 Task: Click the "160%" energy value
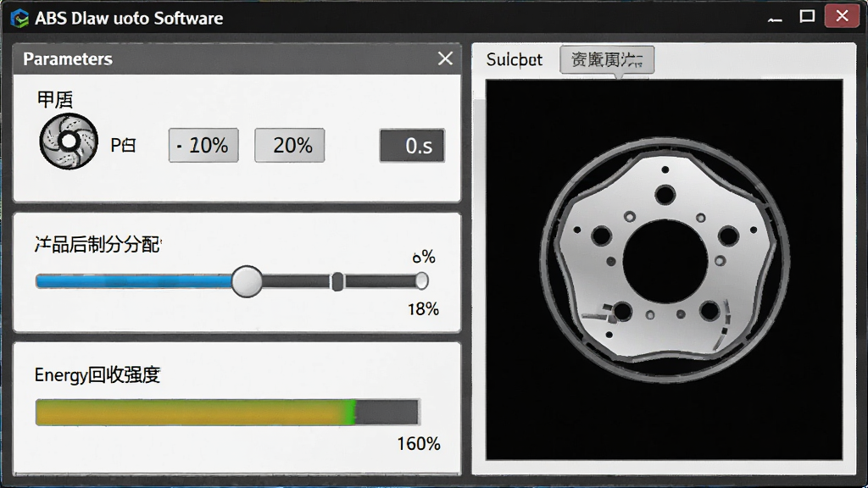click(419, 444)
